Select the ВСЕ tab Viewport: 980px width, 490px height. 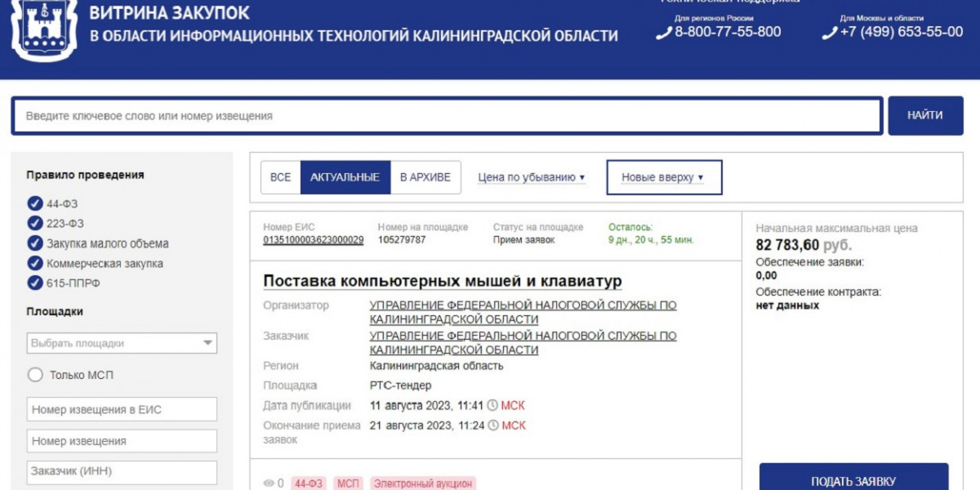point(280,177)
